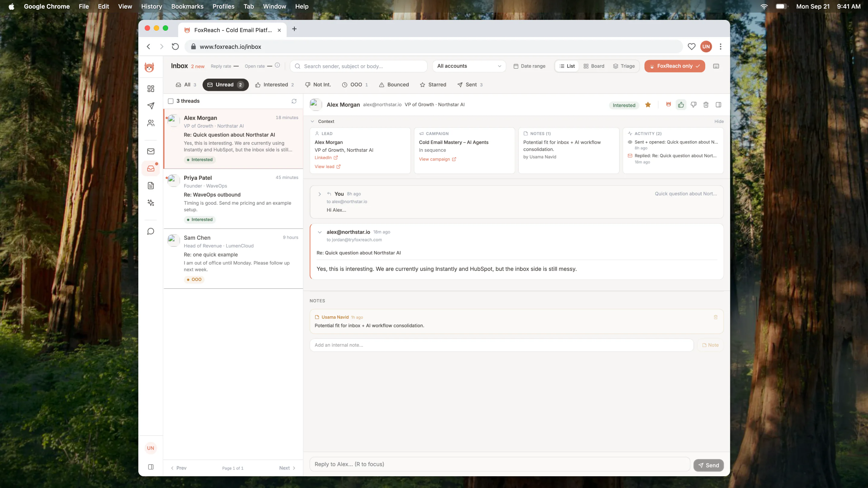The height and width of the screenshot is (488, 868).
Task: Switch to Board view
Action: (594, 66)
